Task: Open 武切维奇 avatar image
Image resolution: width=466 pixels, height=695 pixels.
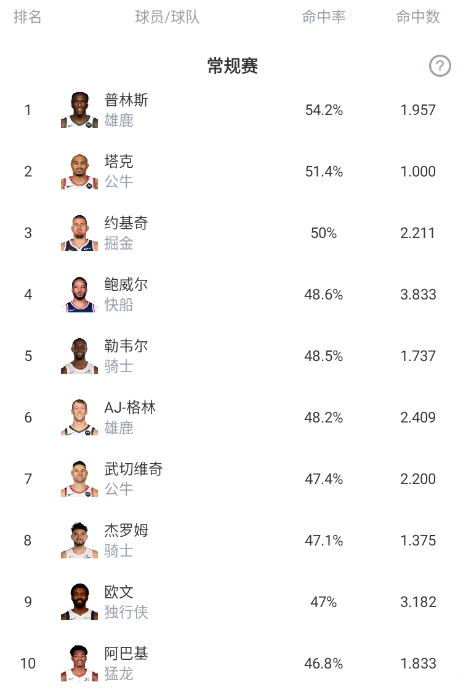Action: coord(79,479)
